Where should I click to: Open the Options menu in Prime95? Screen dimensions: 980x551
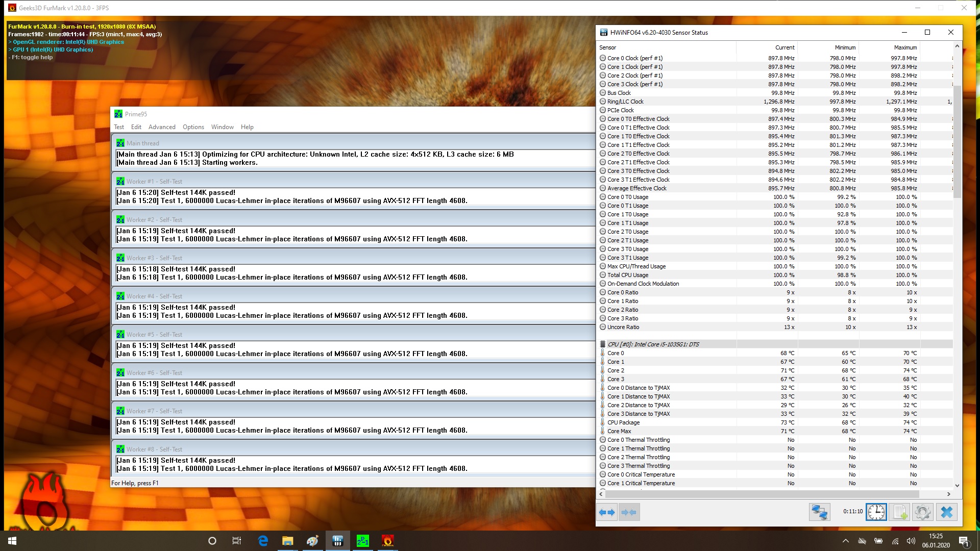pyautogui.click(x=193, y=127)
